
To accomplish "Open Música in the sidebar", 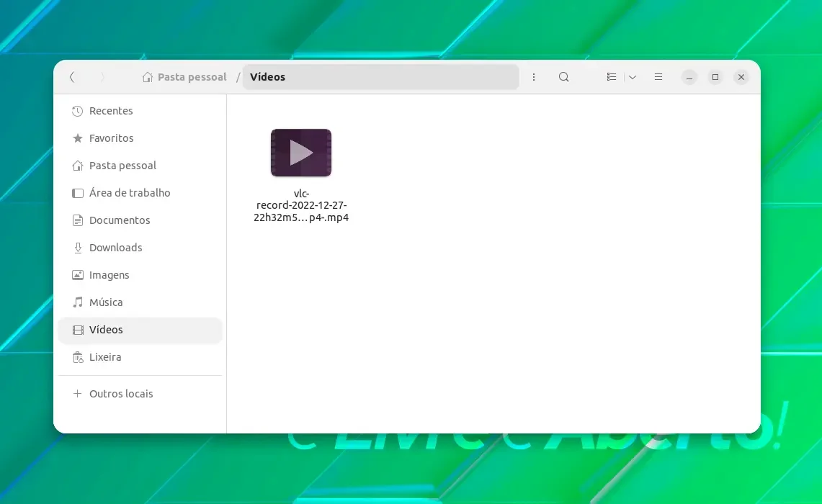I will (x=140, y=302).
